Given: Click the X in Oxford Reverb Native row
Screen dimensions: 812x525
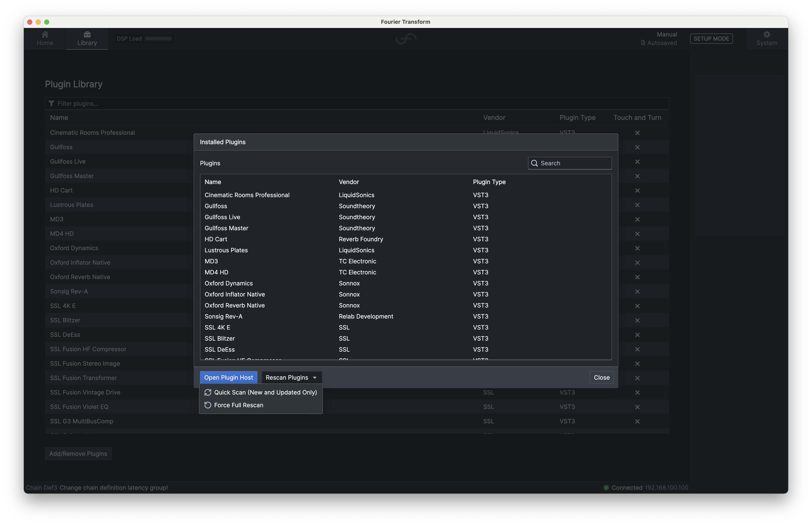Looking at the screenshot, I should [637, 277].
